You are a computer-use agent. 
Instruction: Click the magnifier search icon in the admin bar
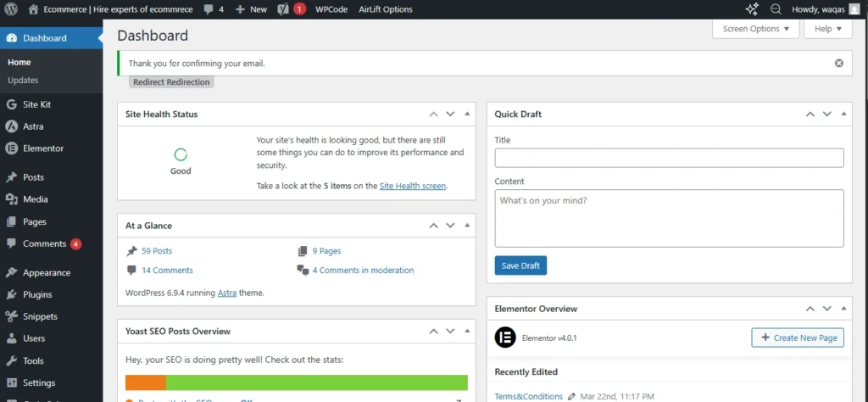click(776, 8)
